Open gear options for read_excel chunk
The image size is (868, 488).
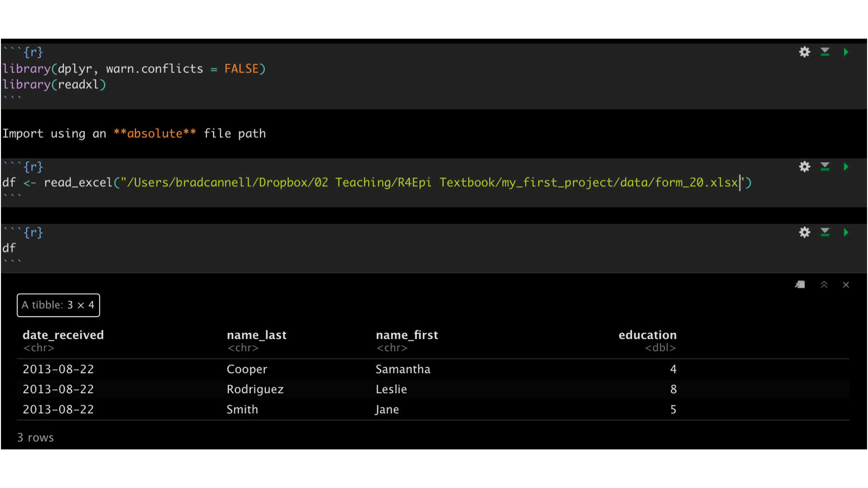[804, 167]
